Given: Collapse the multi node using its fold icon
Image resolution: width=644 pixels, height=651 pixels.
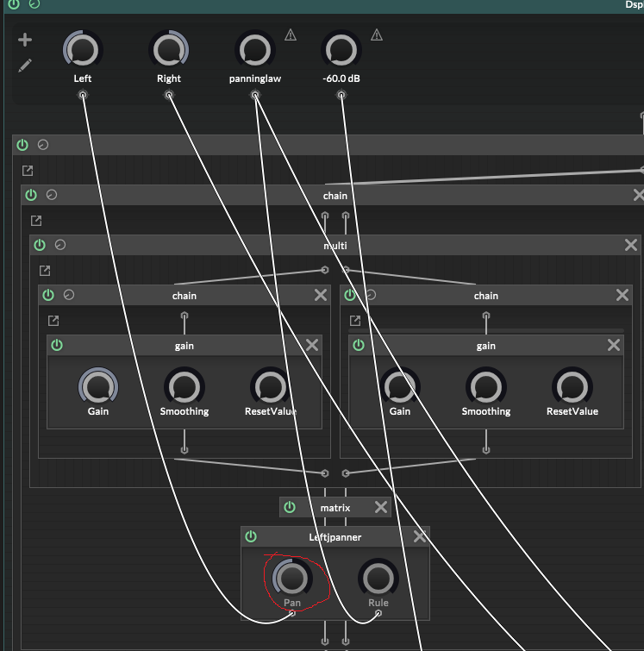Looking at the screenshot, I should [x=60, y=246].
